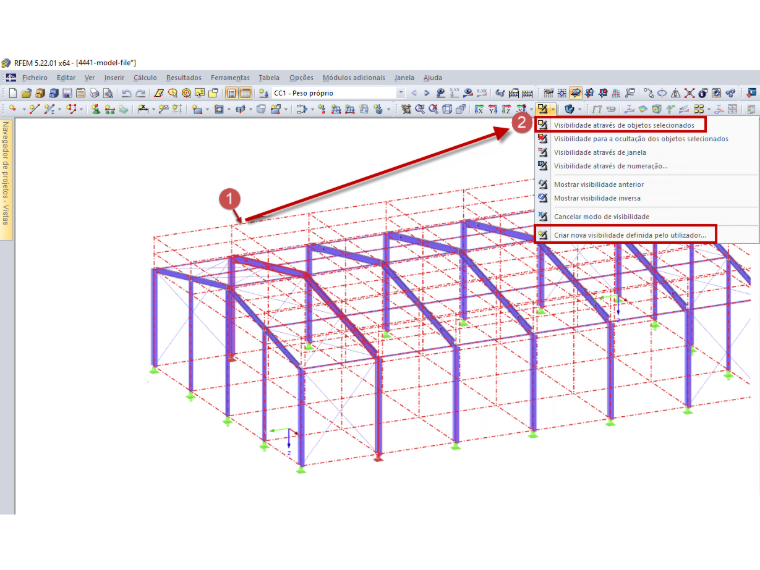Open the Opções menu

pyautogui.click(x=301, y=78)
